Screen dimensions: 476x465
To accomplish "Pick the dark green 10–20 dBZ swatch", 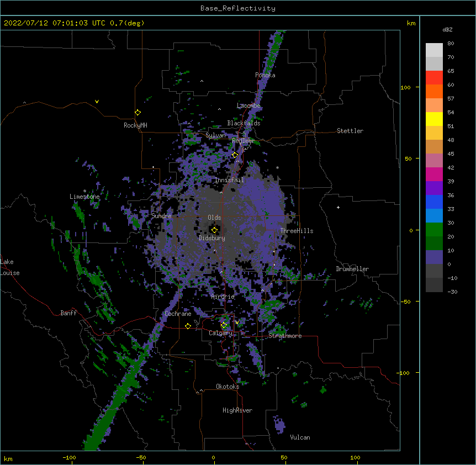I will 434,244.
